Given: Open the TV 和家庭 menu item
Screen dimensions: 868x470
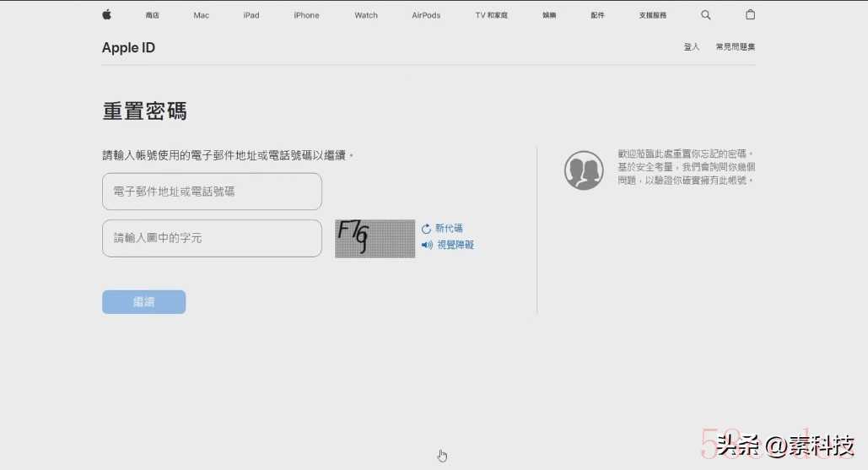Looking at the screenshot, I should pyautogui.click(x=492, y=15).
